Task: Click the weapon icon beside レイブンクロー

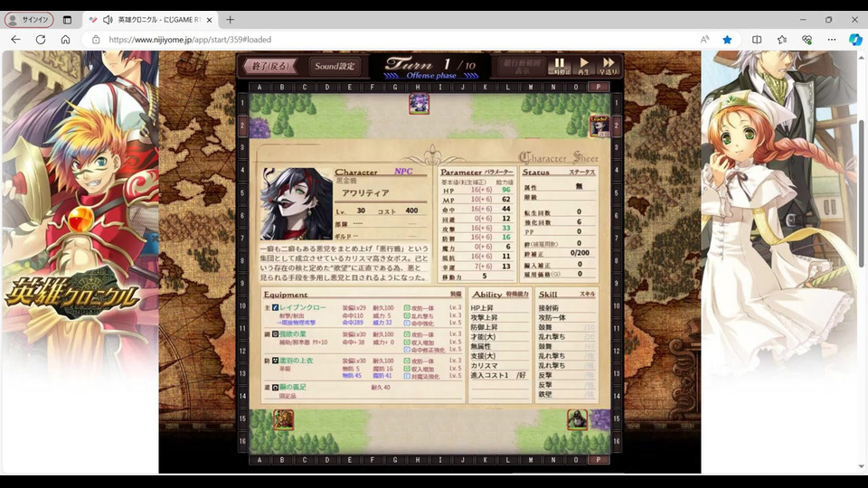Action: pyautogui.click(x=275, y=307)
